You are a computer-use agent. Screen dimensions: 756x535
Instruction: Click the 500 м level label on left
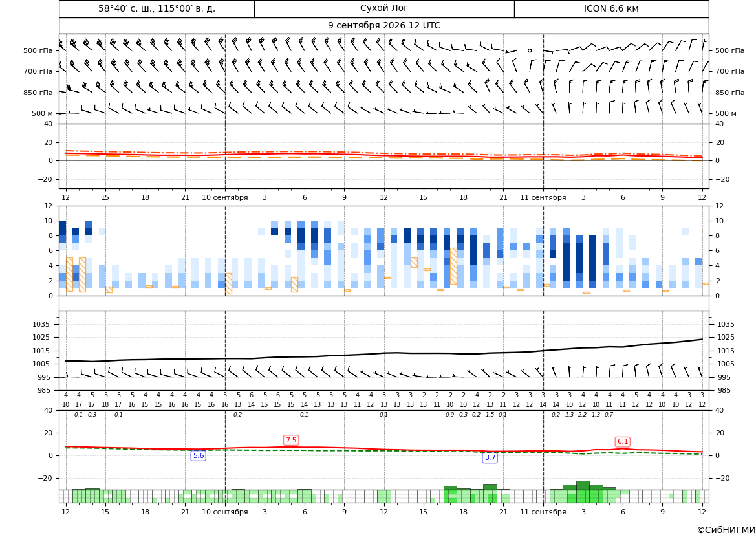pyautogui.click(x=43, y=113)
